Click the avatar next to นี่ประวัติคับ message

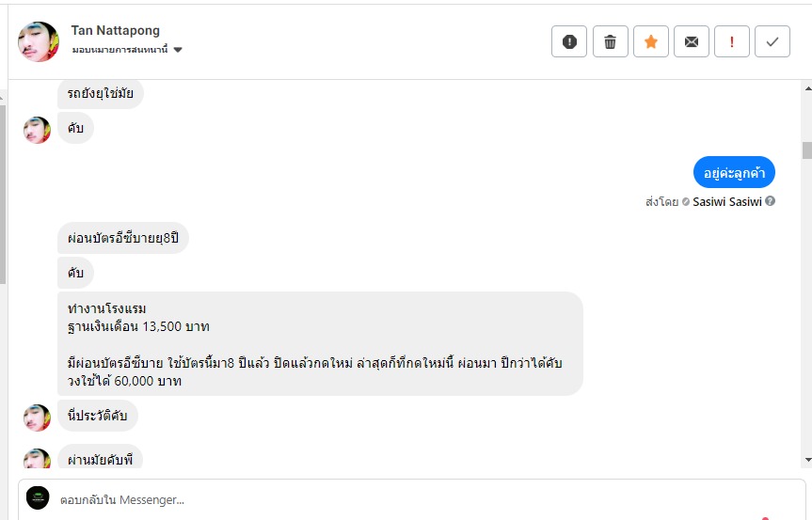37,418
